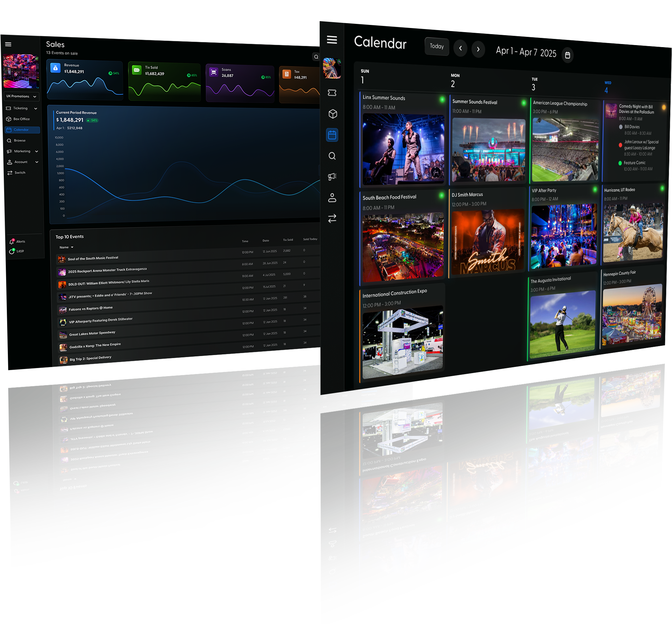Open the DJ Smith Marcus poster
Viewport: 672px width, 624px height.
click(488, 242)
